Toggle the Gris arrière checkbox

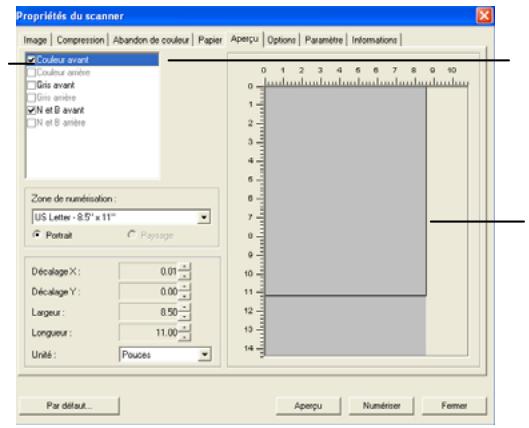click(x=31, y=97)
